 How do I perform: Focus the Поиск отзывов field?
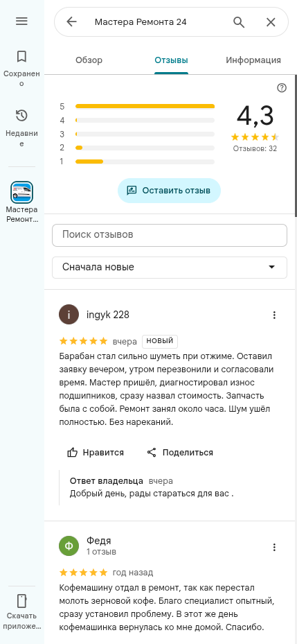click(170, 235)
